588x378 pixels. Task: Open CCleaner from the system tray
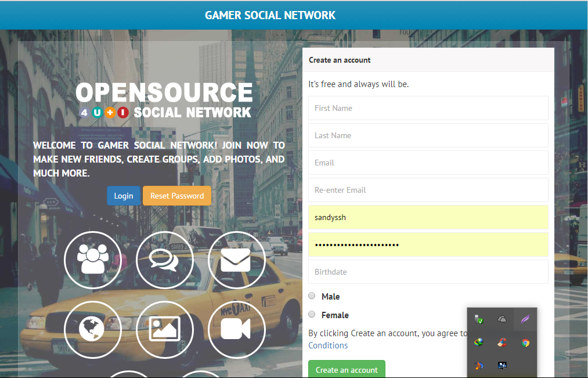click(502, 343)
